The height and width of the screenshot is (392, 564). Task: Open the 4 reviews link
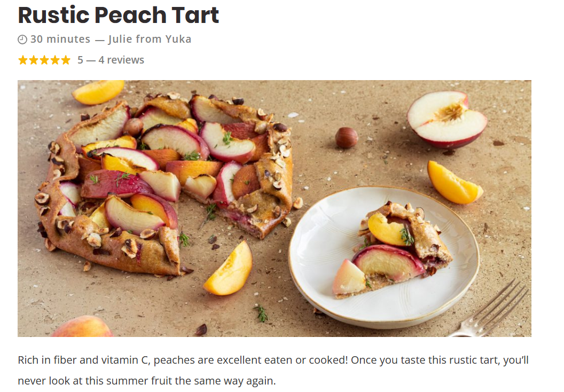tap(121, 60)
